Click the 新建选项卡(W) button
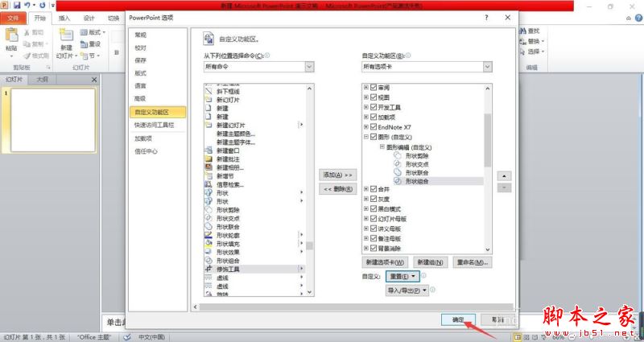 click(x=385, y=262)
